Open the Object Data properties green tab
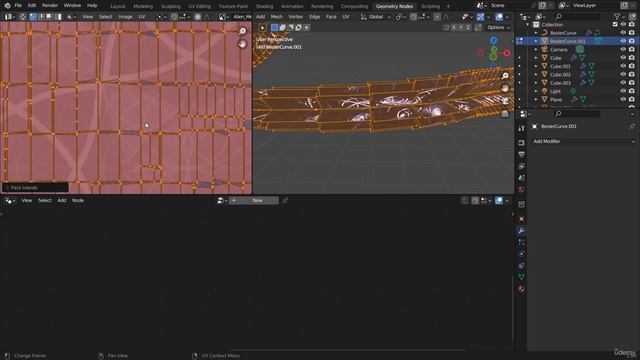This screenshot has height=360, width=640. tap(521, 277)
